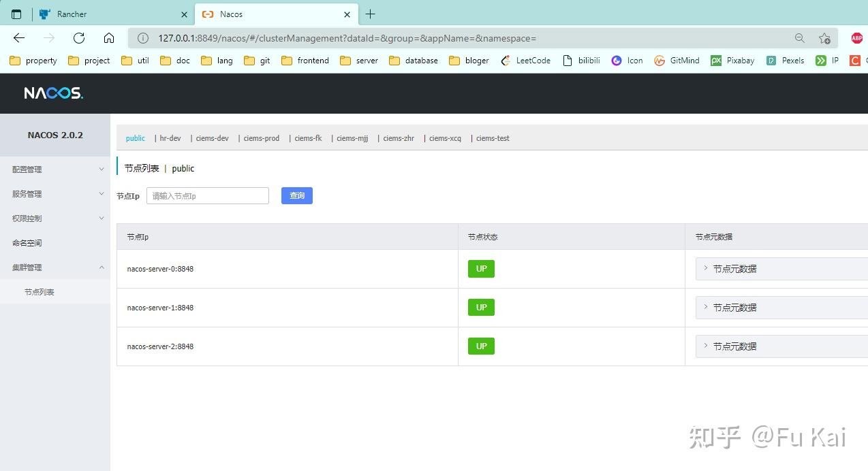Select the ciems-prod namespace tab
The height and width of the screenshot is (471, 868).
pos(261,138)
